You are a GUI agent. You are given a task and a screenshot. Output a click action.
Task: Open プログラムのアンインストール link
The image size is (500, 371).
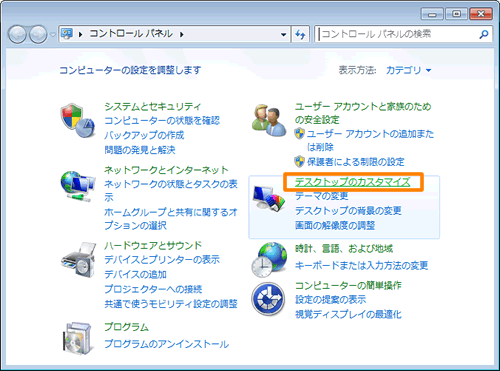[166, 344]
